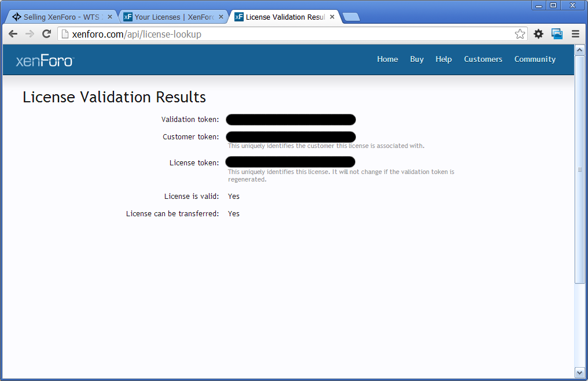The height and width of the screenshot is (381, 588).
Task: Open the gear extension icon in toolbar
Action: pos(538,34)
